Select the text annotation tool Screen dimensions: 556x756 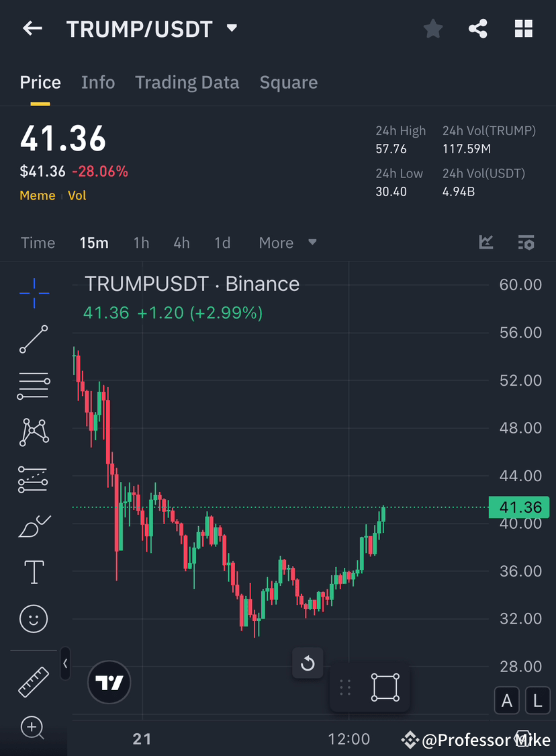point(34,572)
